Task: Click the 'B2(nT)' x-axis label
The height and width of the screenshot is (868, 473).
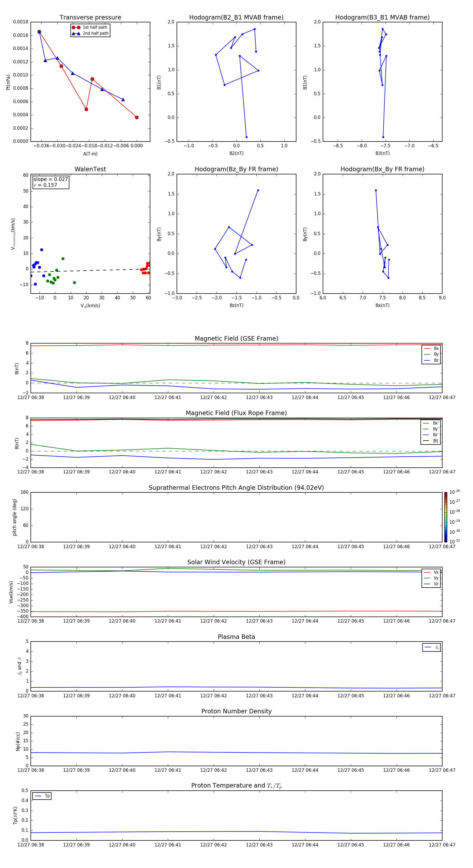Action: 236,153
